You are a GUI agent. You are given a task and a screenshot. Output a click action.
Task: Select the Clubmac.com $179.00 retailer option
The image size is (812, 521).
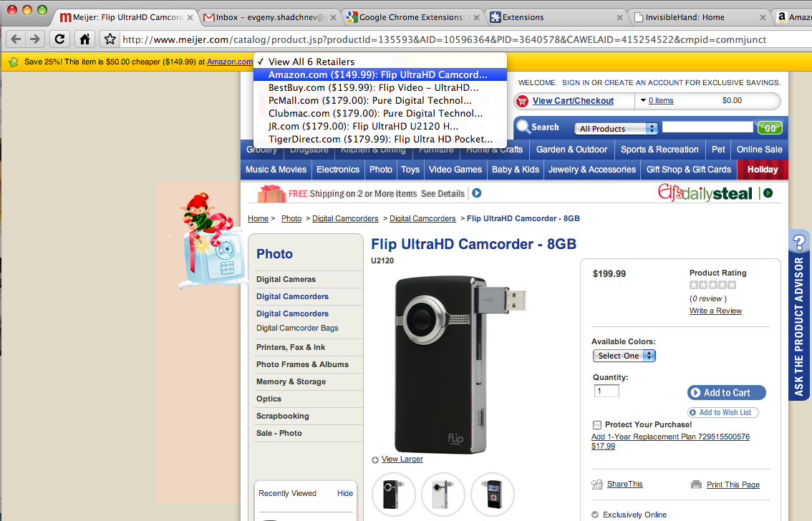point(380,113)
